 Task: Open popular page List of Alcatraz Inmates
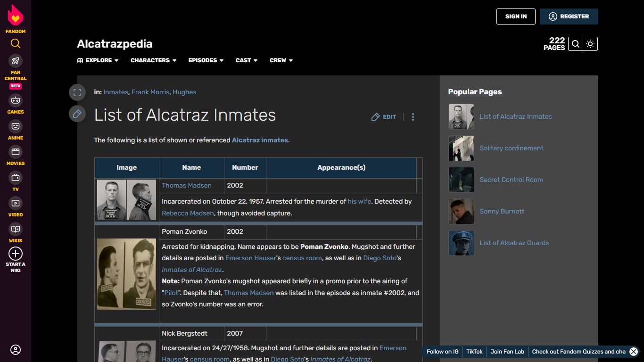(x=516, y=116)
